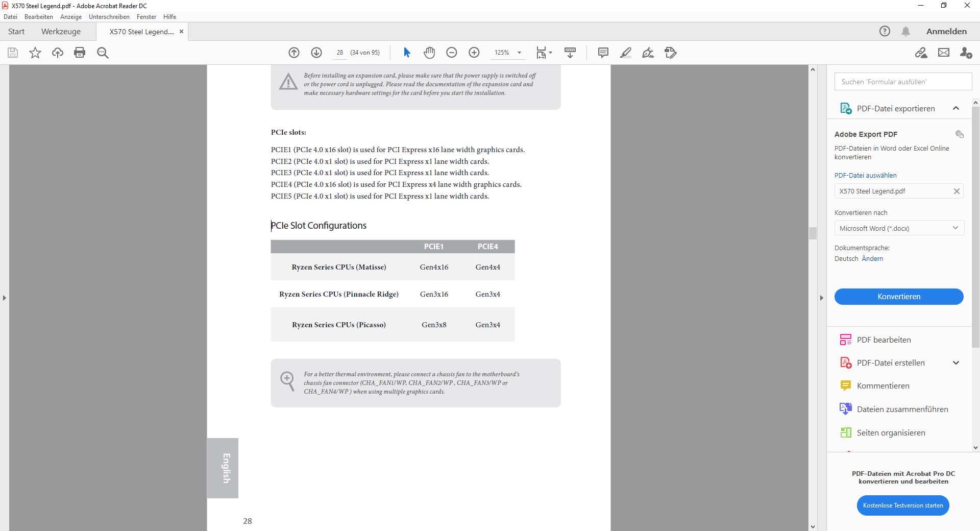The height and width of the screenshot is (531, 980).
Task: Click the upload to cloud icon
Action: (58, 53)
